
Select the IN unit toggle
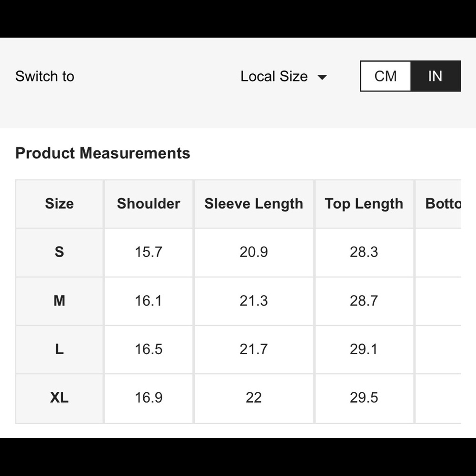click(435, 76)
